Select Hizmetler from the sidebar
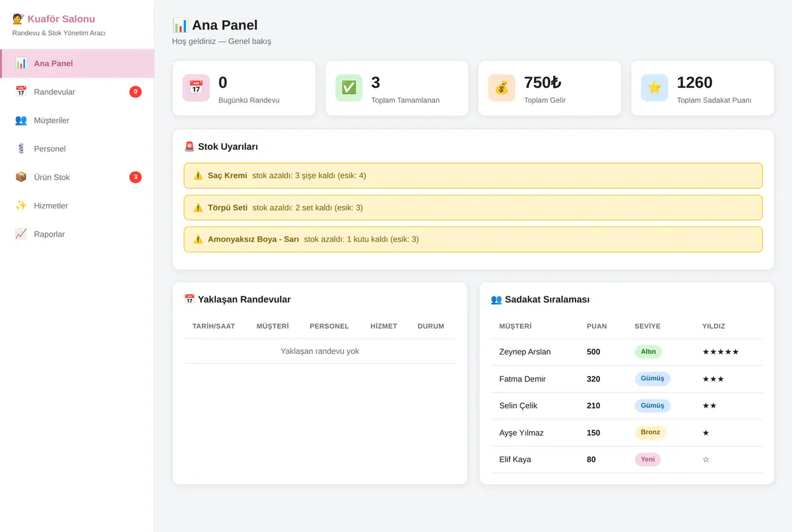The image size is (792, 532). [77, 205]
